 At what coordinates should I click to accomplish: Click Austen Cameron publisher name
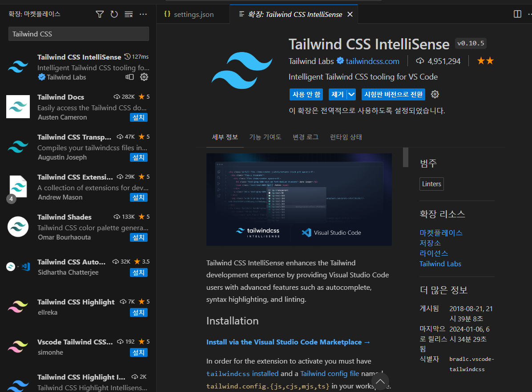[x=62, y=117]
